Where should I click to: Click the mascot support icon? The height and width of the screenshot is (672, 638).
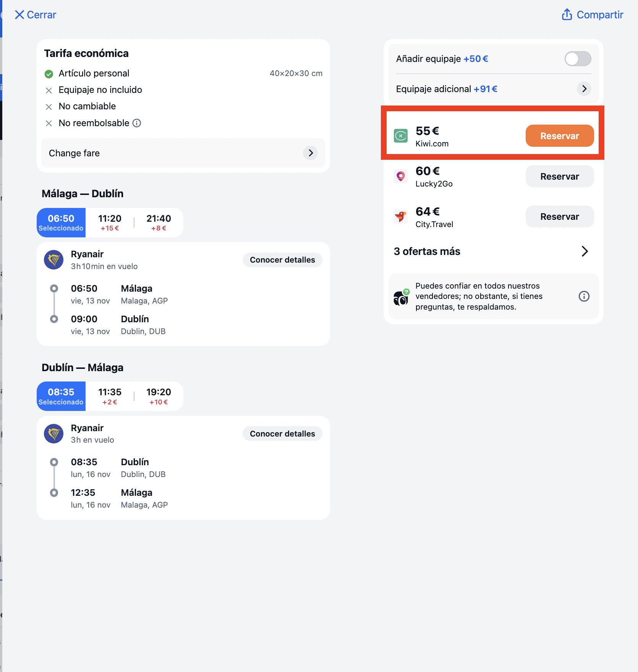[401, 297]
